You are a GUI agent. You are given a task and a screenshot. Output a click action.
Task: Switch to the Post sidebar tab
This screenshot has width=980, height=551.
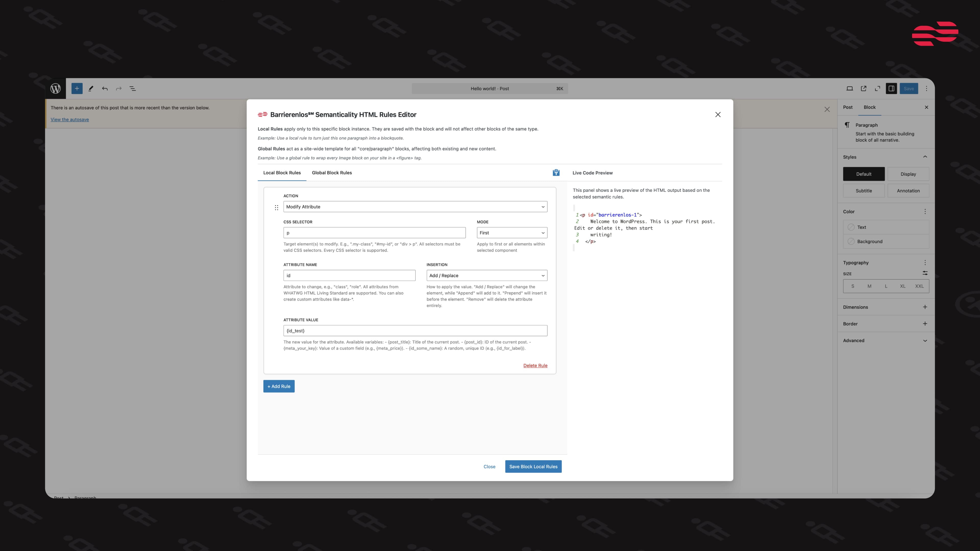[x=848, y=107]
